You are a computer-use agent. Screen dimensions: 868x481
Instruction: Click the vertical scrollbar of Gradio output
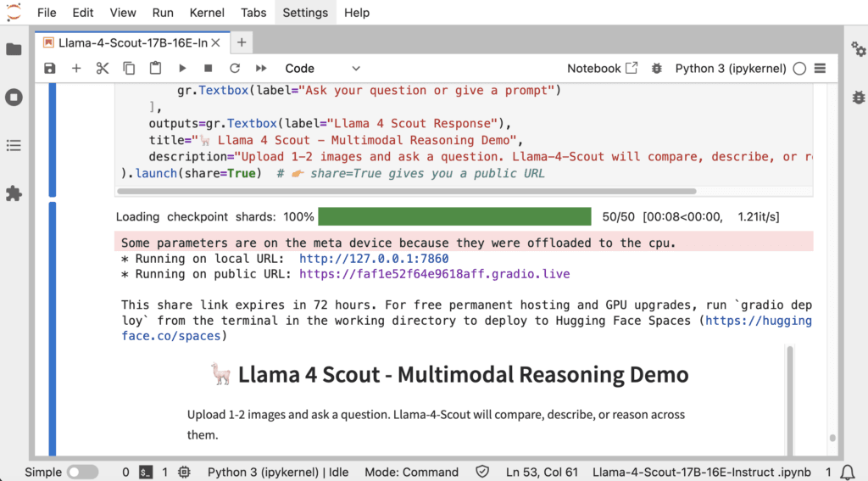[x=790, y=400]
